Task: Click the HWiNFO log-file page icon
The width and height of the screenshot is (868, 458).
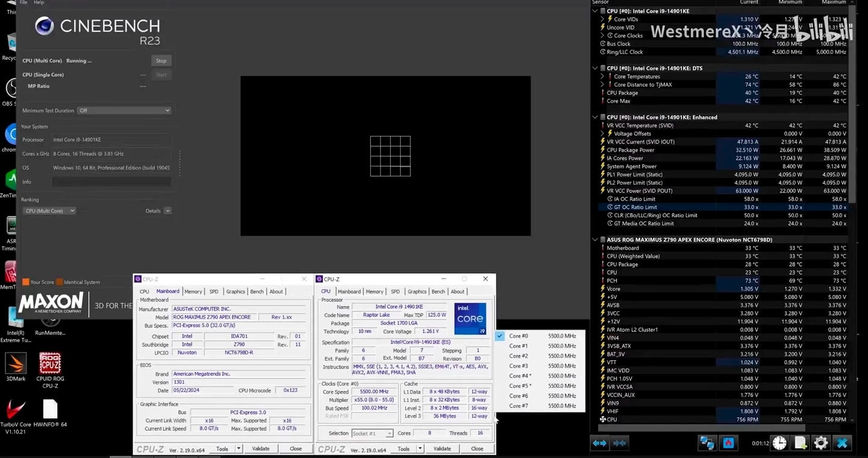Action: point(800,443)
